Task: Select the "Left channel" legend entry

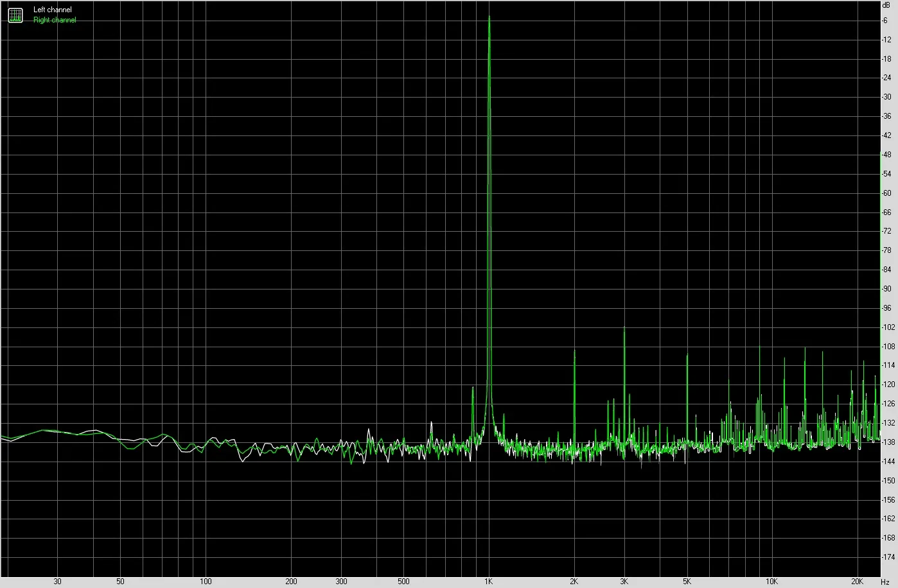Action: coord(53,10)
